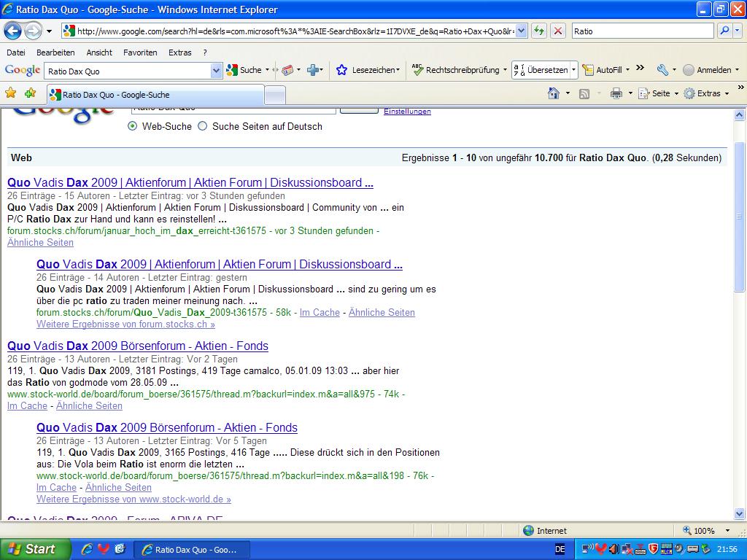Click the Home page icon
The height and width of the screenshot is (560, 747).
click(554, 93)
